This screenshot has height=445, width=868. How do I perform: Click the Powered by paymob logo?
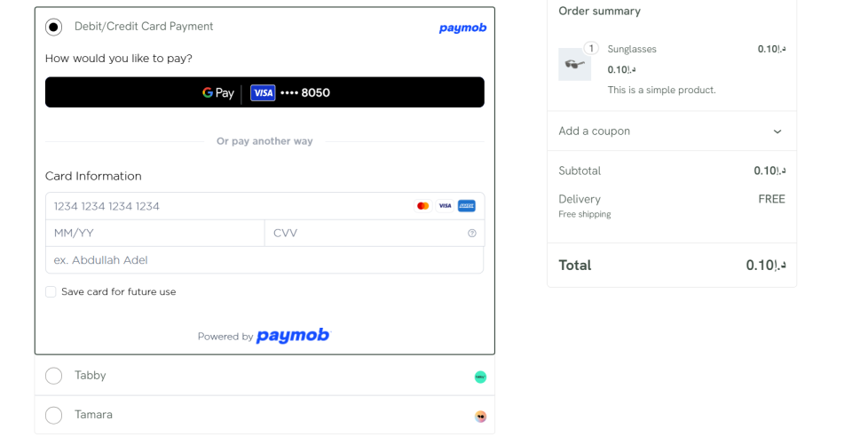[x=292, y=336]
